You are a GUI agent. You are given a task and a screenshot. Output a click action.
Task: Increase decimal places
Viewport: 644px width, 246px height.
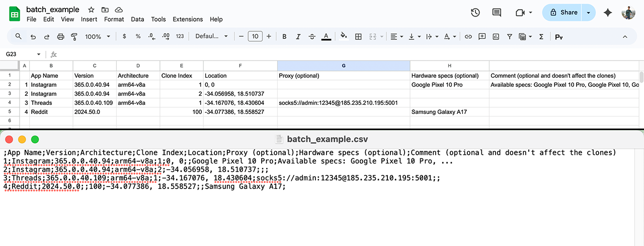coord(166,36)
